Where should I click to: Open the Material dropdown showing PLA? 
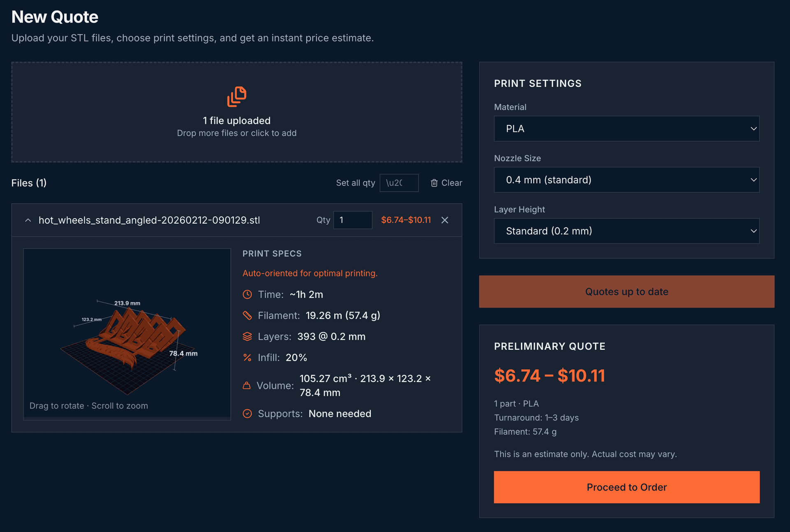pyautogui.click(x=626, y=129)
